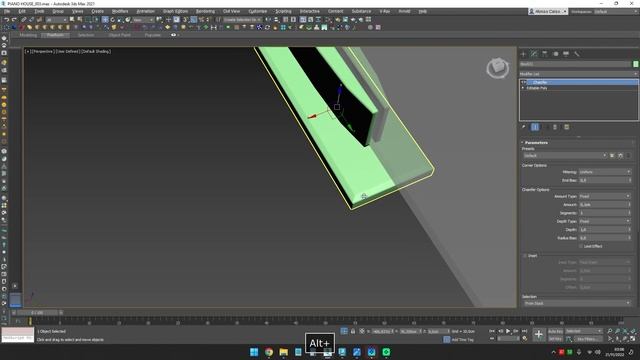Click the Windows Start button on taskbar
Viewport: 640px width, 360px height.
(x=254, y=352)
